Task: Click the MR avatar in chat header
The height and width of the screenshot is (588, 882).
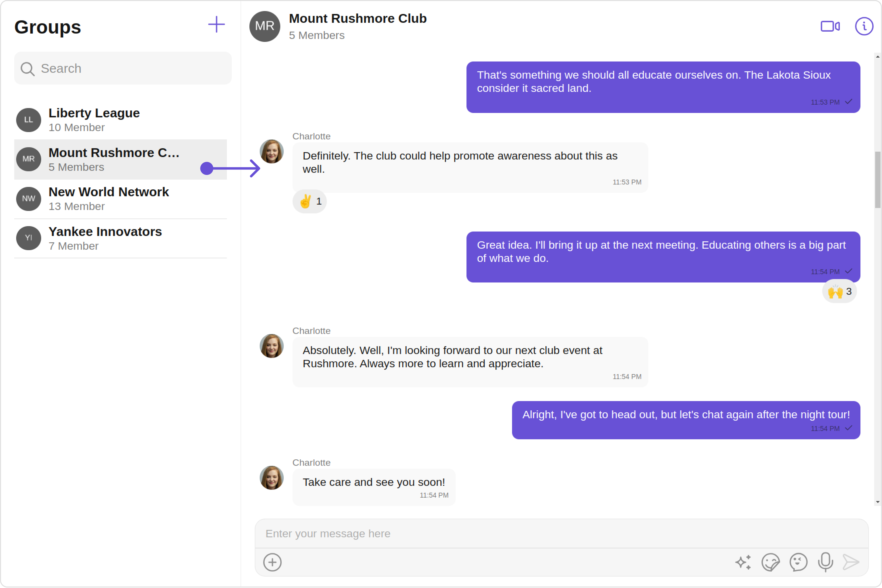Action: 265,26
